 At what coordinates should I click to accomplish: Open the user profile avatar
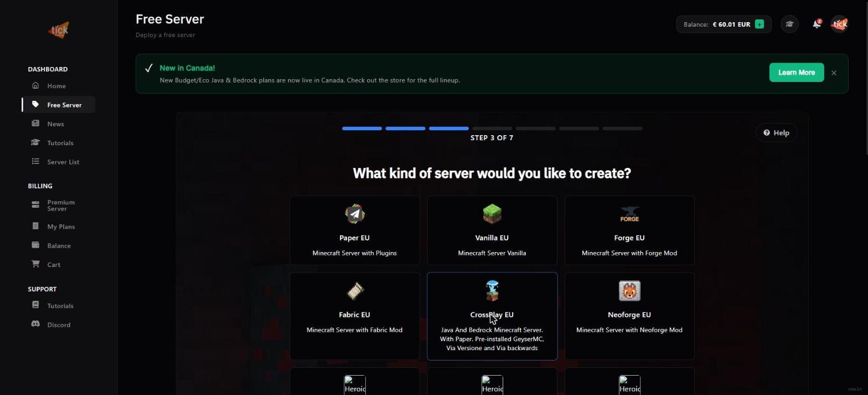[840, 24]
